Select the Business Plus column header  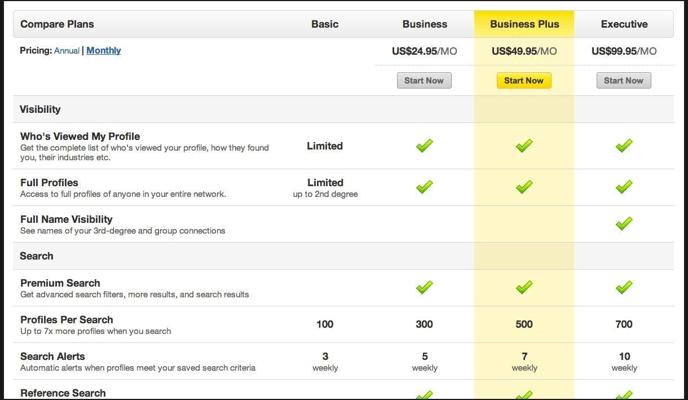coord(524,24)
